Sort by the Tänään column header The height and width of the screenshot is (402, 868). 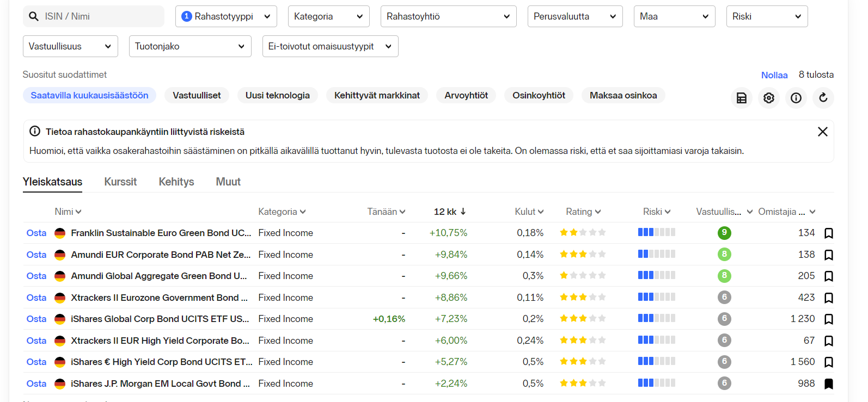pos(386,212)
